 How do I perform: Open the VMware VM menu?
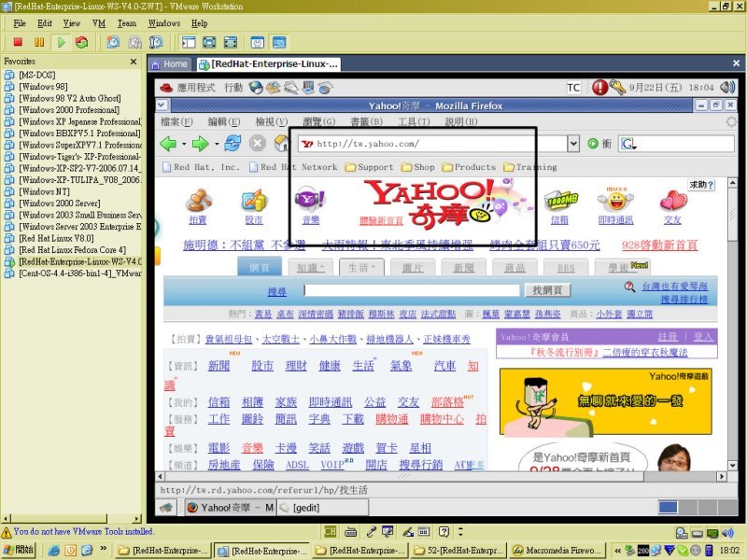coord(99,23)
